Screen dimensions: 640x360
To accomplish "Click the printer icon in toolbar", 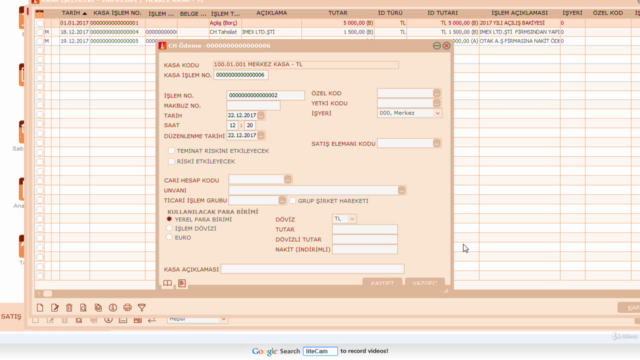I will [x=127, y=308].
